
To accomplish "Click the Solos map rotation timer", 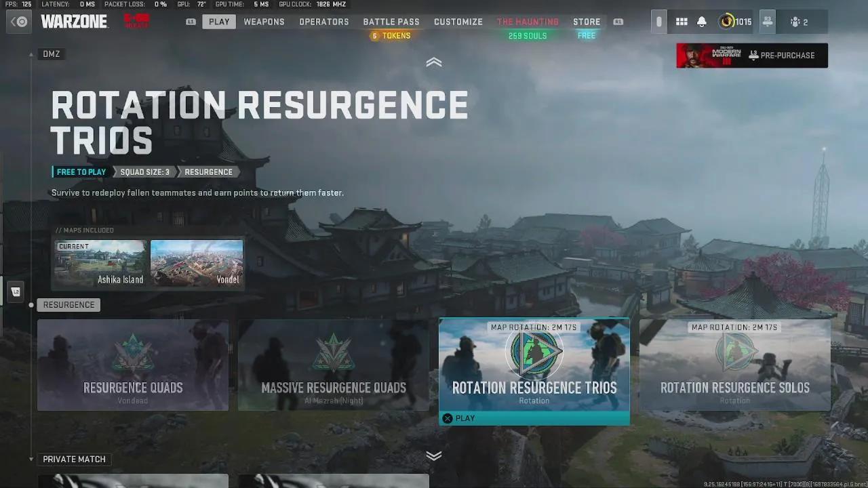I will coord(735,327).
